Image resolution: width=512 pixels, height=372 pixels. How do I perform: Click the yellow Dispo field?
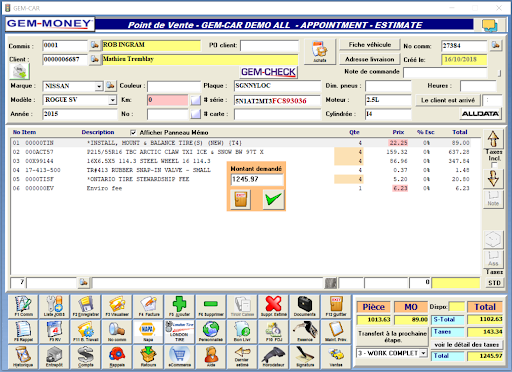tap(456, 307)
